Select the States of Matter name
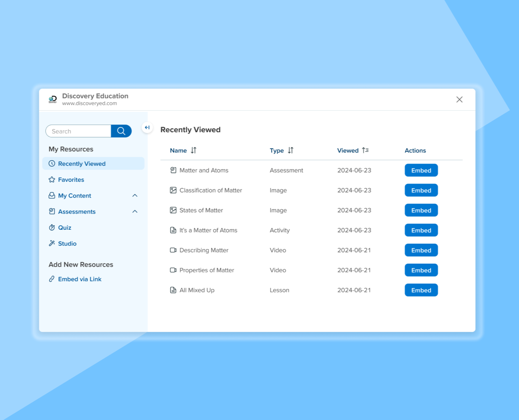This screenshot has width=519, height=420. coord(201,210)
